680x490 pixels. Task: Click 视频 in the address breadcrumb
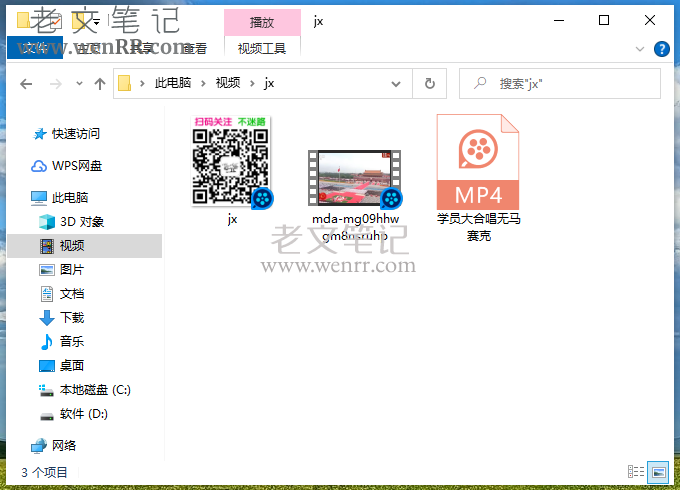point(228,83)
